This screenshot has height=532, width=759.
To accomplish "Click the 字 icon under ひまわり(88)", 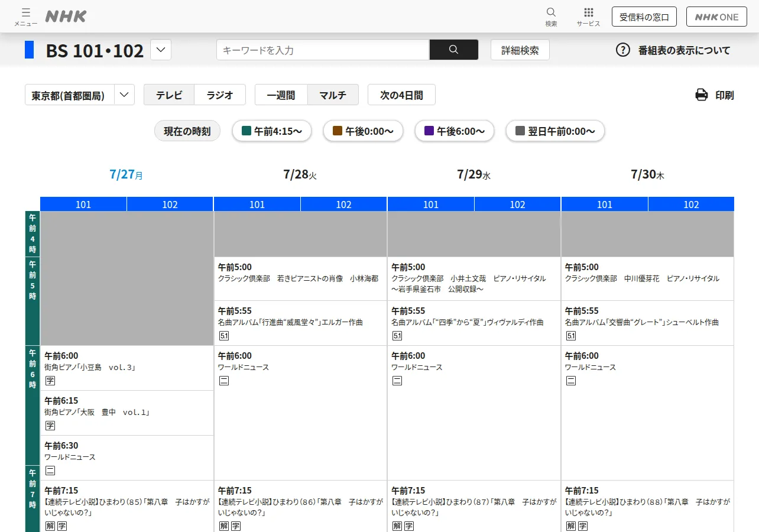I will [x=583, y=526].
